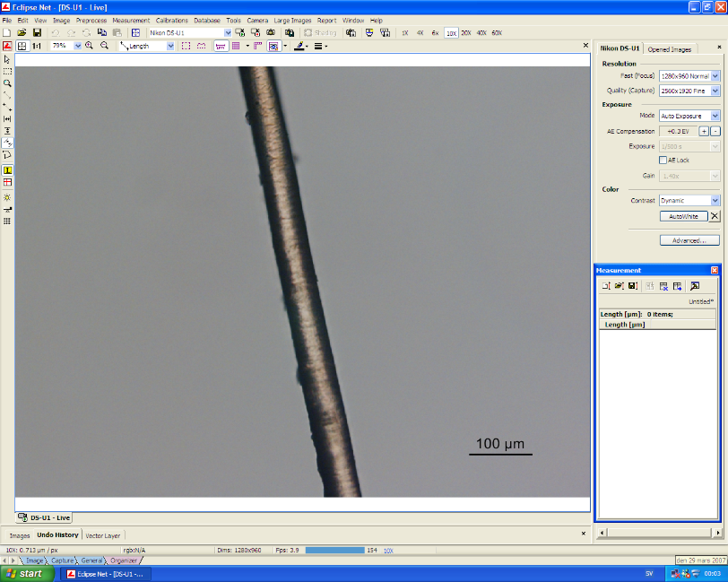Click the yellow highlighted icon in left toolbar

click(x=7, y=170)
